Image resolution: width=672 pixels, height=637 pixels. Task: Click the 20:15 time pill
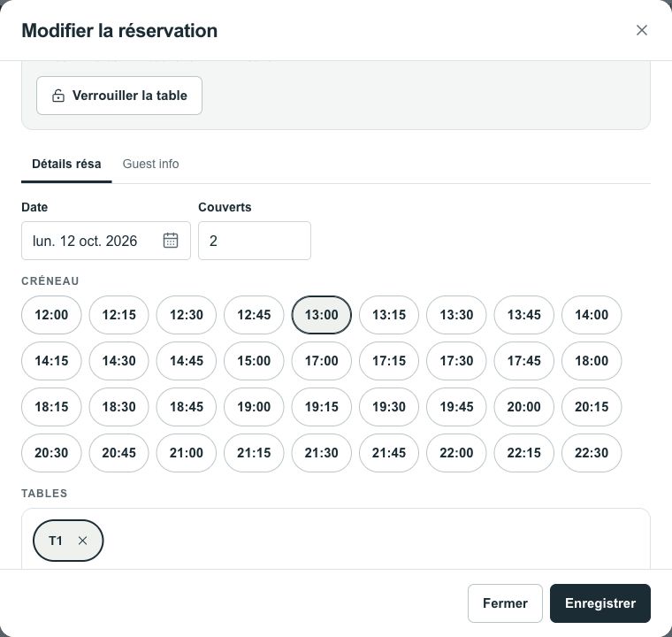click(x=592, y=407)
